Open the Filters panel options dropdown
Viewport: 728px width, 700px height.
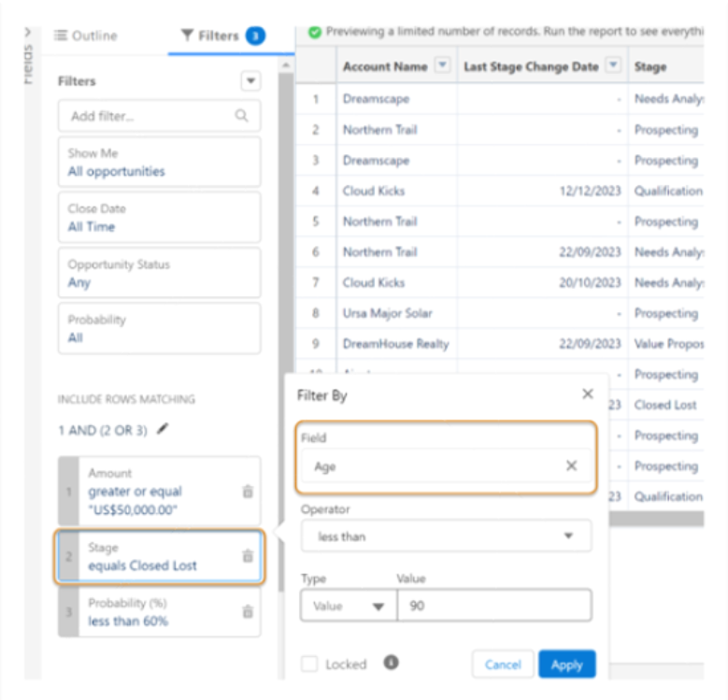[x=250, y=81]
